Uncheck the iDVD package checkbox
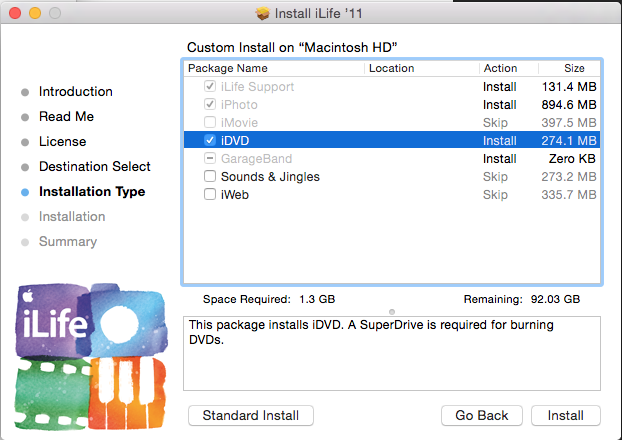The height and width of the screenshot is (440, 622). 210,141
